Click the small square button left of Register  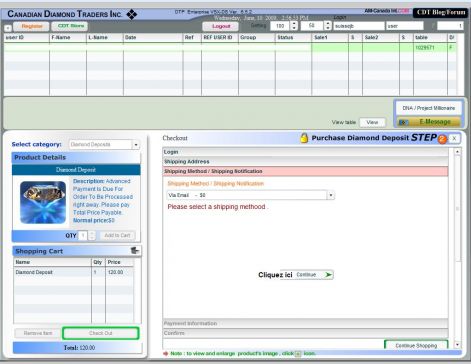click(8, 28)
